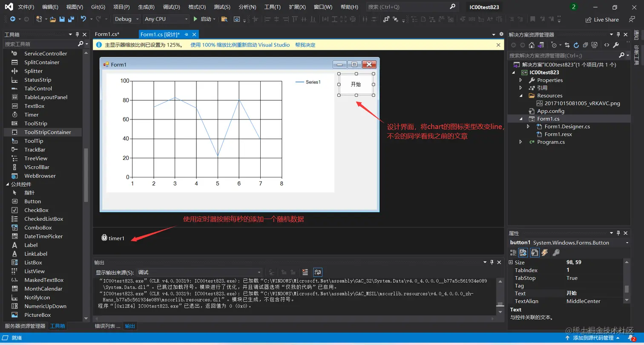644x345 pixels.
Task: Click the Solution Explorer search field
Action: [563, 55]
